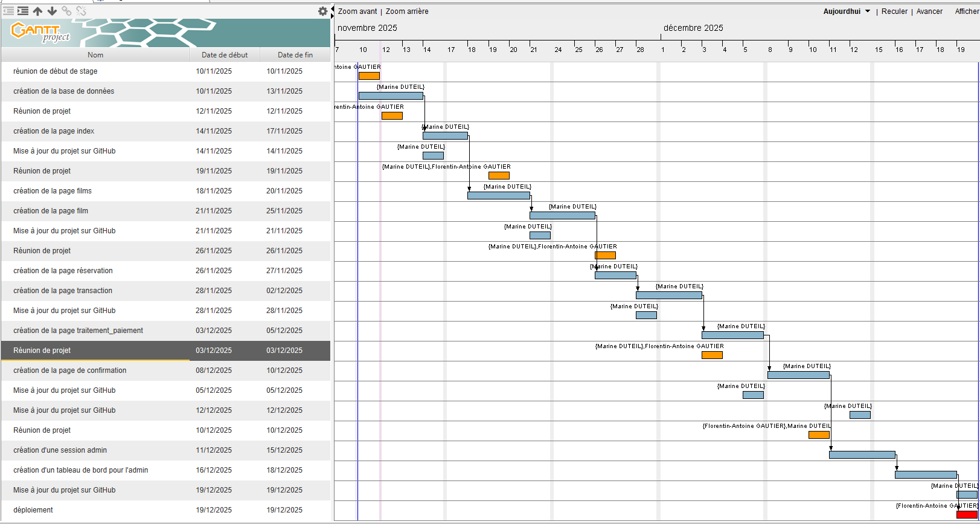
Task: Select the 'création de la page films' task row
Action: 53,191
